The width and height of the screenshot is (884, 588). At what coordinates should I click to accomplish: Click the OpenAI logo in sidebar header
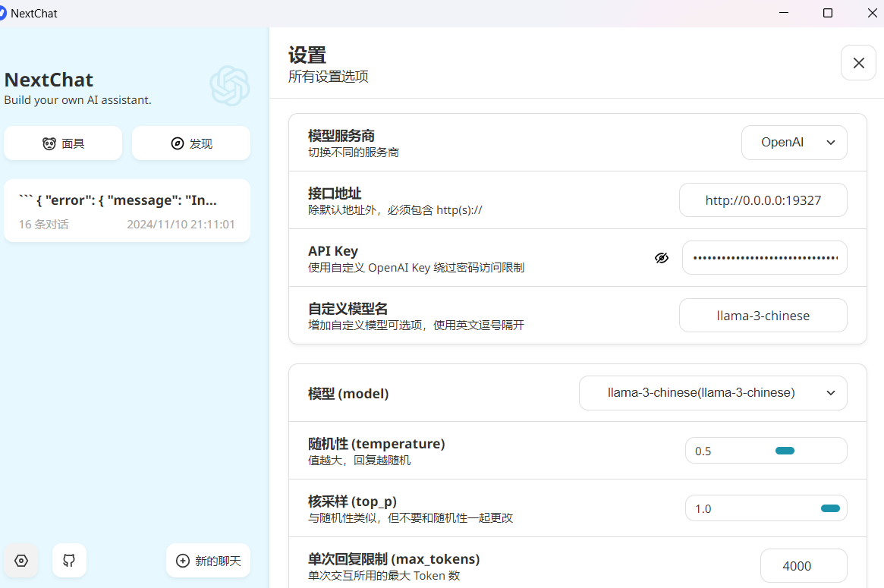(229, 86)
